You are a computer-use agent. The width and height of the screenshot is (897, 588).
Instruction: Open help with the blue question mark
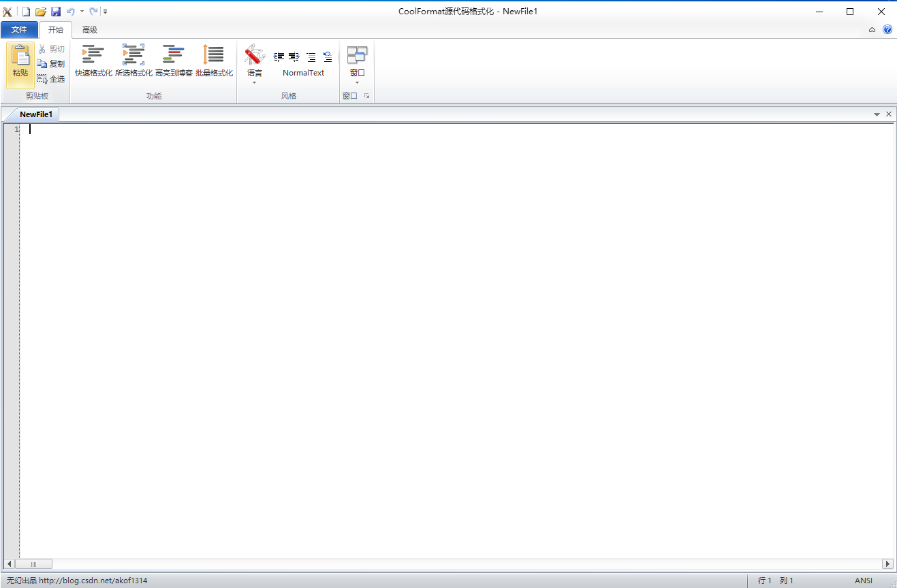point(887,30)
